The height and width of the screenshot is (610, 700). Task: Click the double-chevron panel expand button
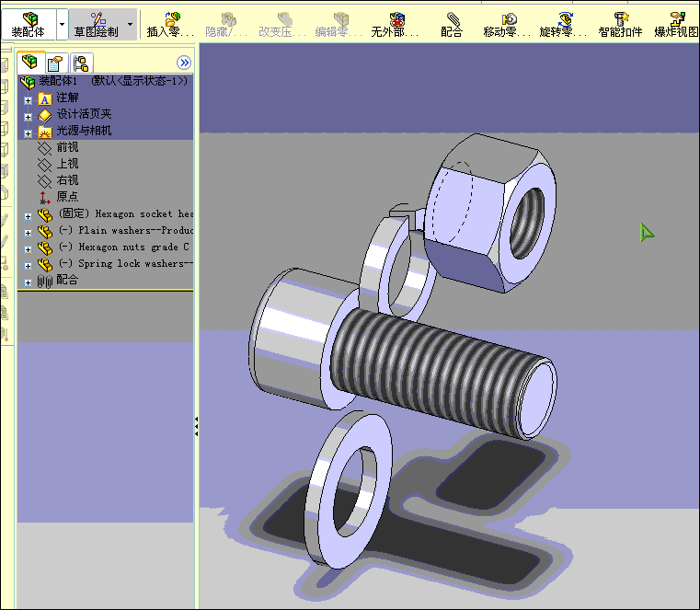[x=184, y=63]
